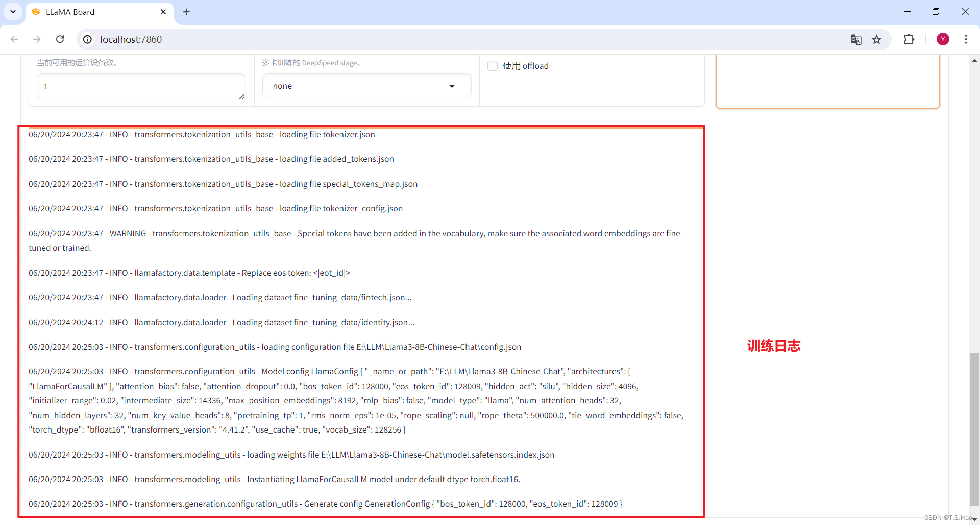Enable the 使用 offload checkbox
Viewport: 980px width, 525px height.
tap(493, 66)
